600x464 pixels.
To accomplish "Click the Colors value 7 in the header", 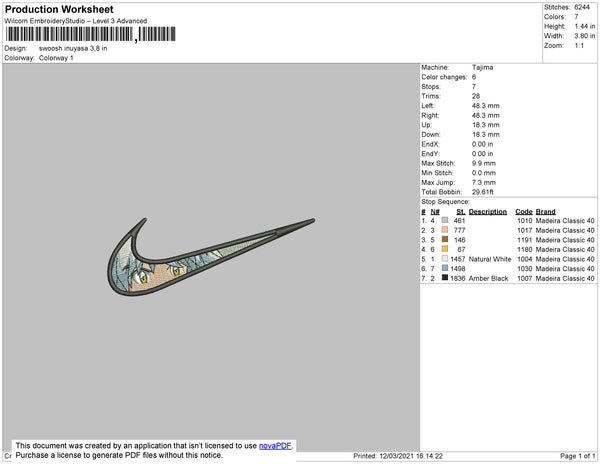I will [576, 17].
